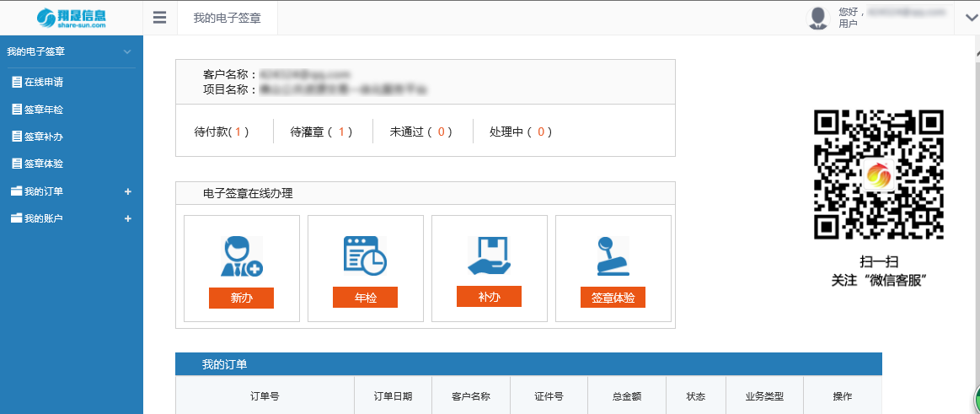
Task: Switch to 我的电子签章 tab
Action: tap(227, 19)
